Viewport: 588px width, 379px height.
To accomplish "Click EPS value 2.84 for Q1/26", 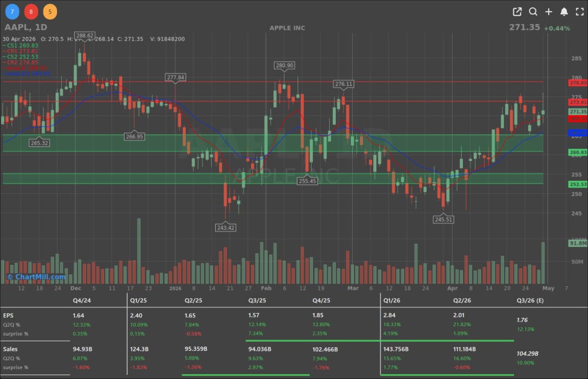I will (x=389, y=316).
